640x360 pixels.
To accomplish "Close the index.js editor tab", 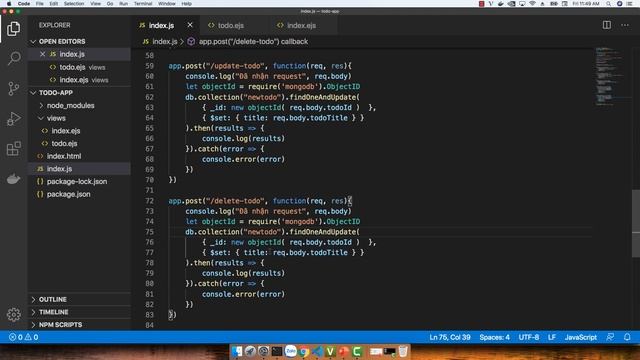I will (x=190, y=25).
